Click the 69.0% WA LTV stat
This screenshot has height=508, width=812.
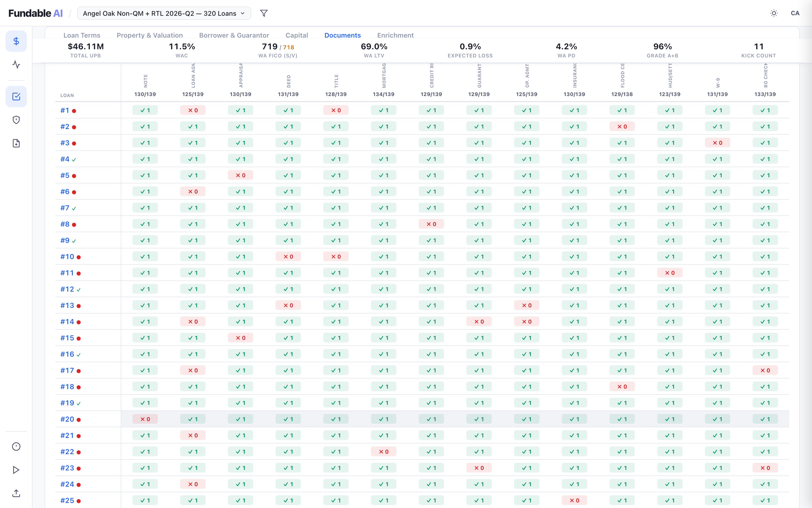[374, 50]
